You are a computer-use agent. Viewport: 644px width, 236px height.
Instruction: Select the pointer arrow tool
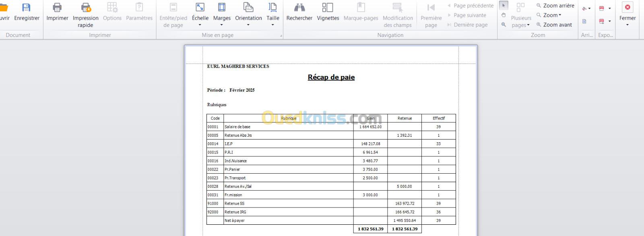(504, 6)
